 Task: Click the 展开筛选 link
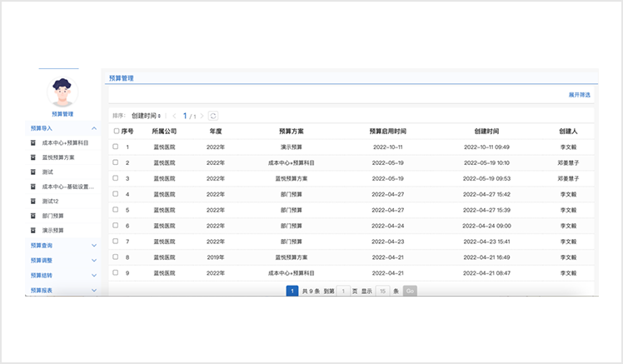click(579, 95)
